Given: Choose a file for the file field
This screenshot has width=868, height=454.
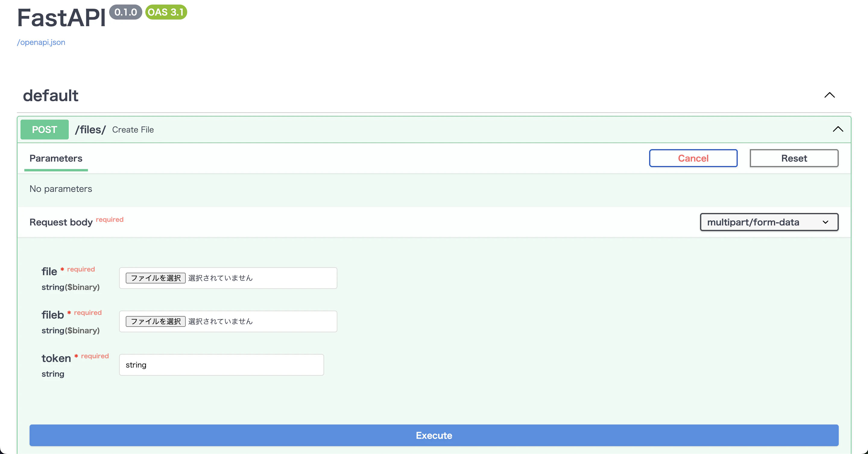Looking at the screenshot, I should 156,278.
